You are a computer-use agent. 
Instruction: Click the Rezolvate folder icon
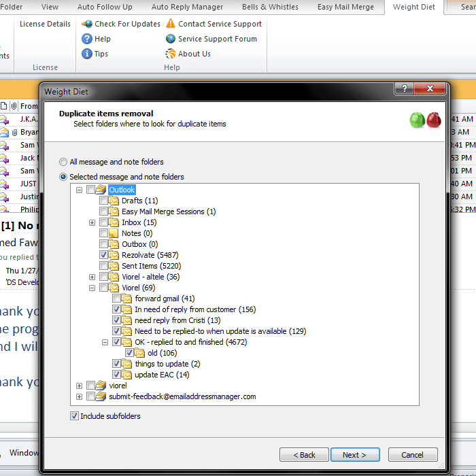pos(114,255)
